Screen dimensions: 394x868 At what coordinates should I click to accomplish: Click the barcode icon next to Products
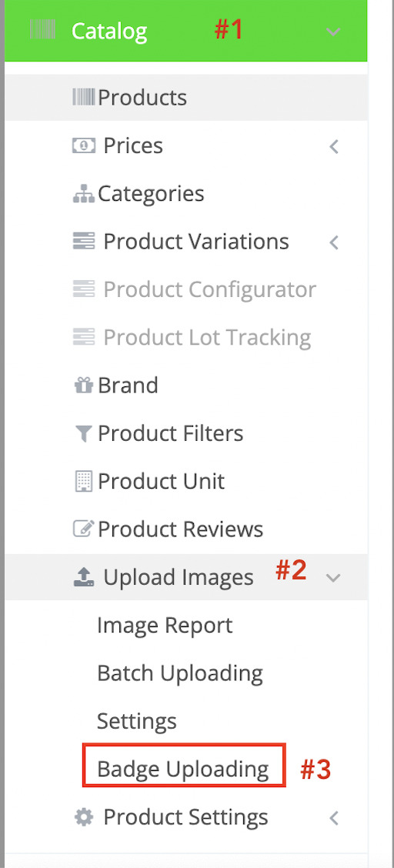[x=84, y=98]
